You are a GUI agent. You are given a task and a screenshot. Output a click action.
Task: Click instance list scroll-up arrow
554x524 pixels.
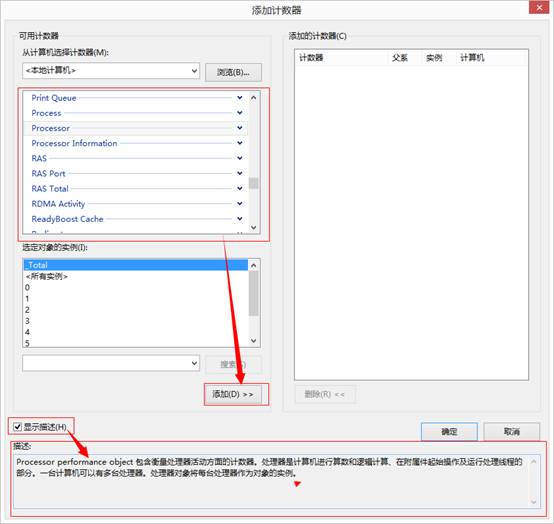(x=253, y=265)
